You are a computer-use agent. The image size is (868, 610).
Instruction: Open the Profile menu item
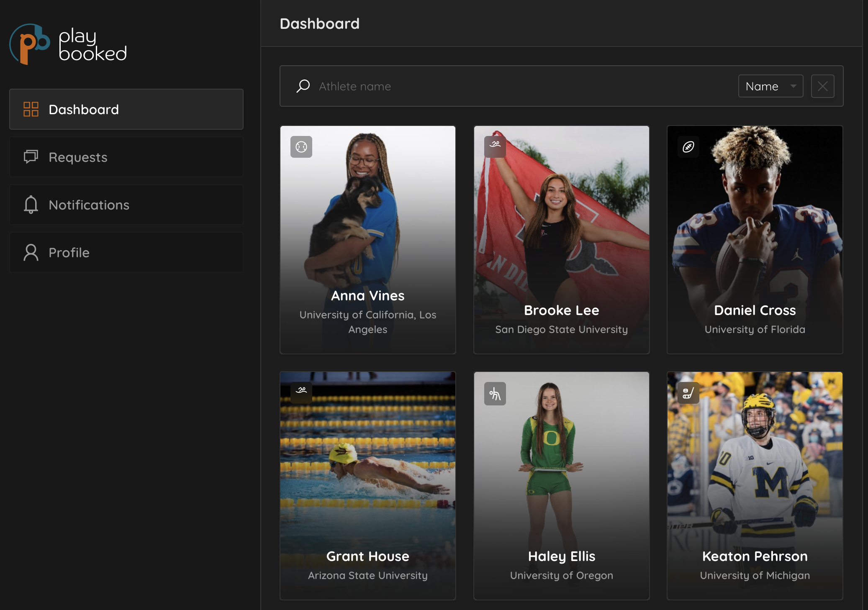pos(126,252)
